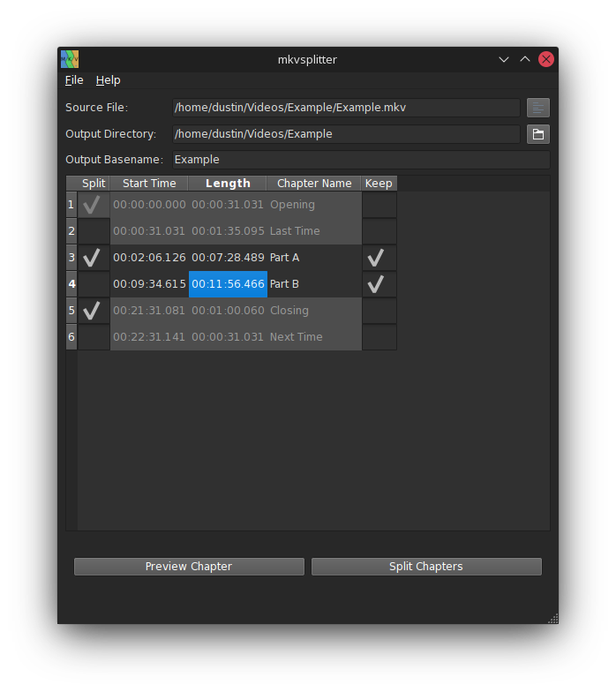Screen dimensions: 616x692
Task: Uncheck Keep for Part A chapter
Action: click(379, 258)
